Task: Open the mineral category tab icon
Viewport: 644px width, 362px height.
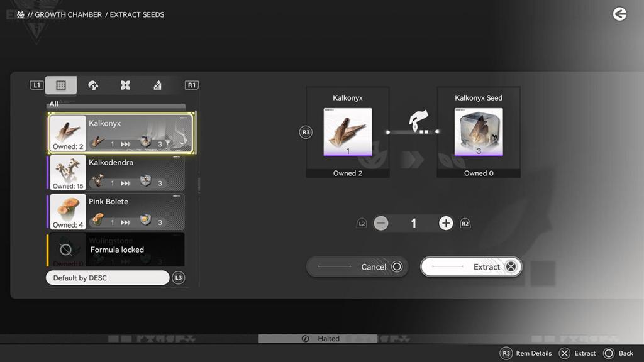Action: coord(157,85)
